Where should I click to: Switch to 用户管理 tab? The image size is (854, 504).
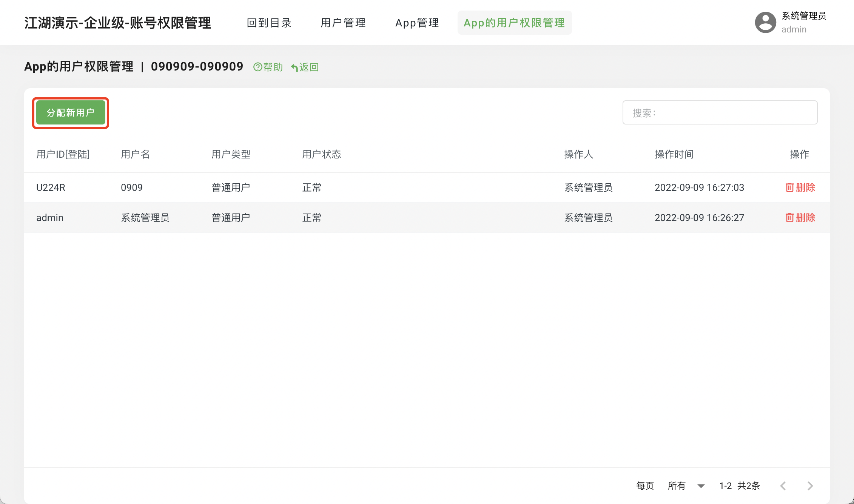pyautogui.click(x=343, y=23)
